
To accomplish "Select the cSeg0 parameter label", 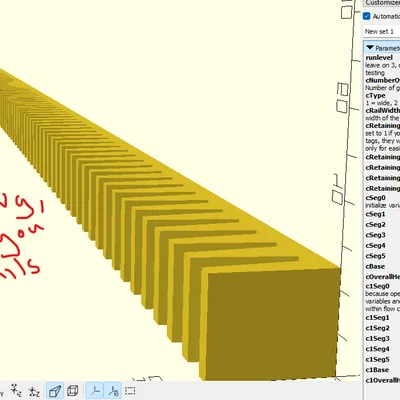I will click(375, 198).
